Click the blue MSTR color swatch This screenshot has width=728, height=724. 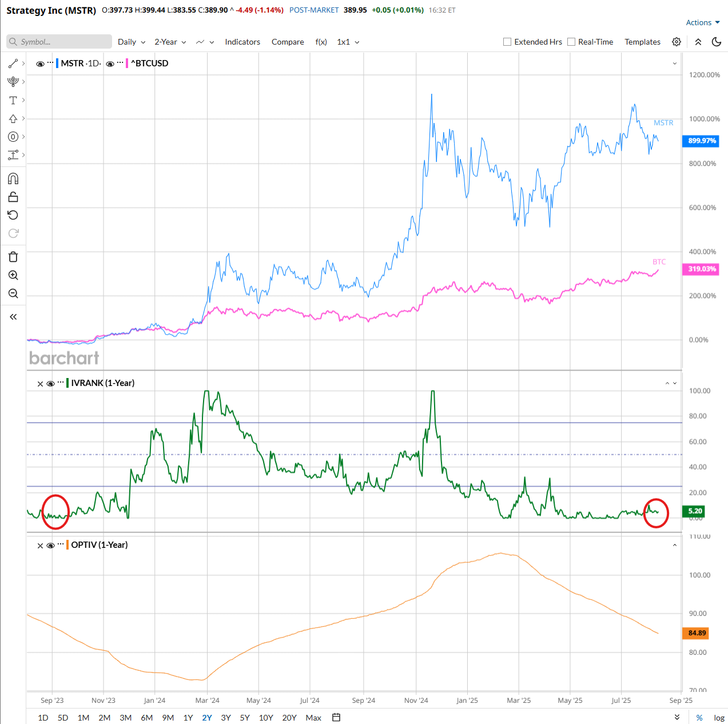pyautogui.click(x=57, y=63)
